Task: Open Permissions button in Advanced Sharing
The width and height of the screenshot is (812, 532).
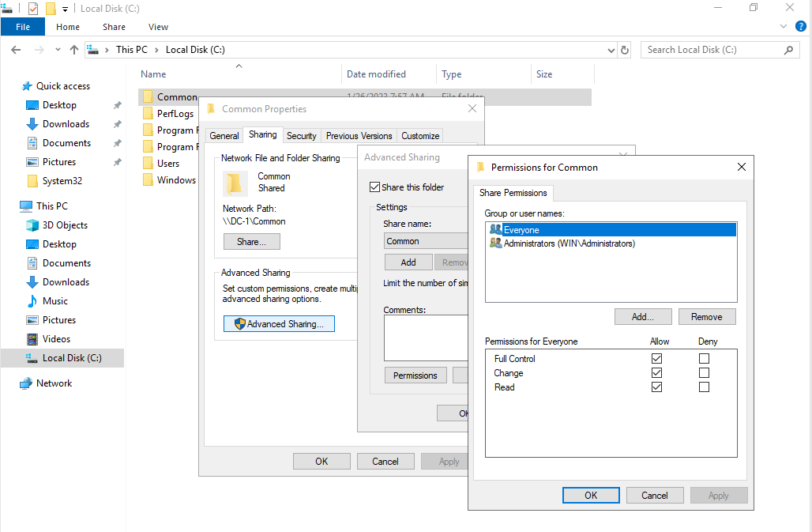Action: point(415,375)
